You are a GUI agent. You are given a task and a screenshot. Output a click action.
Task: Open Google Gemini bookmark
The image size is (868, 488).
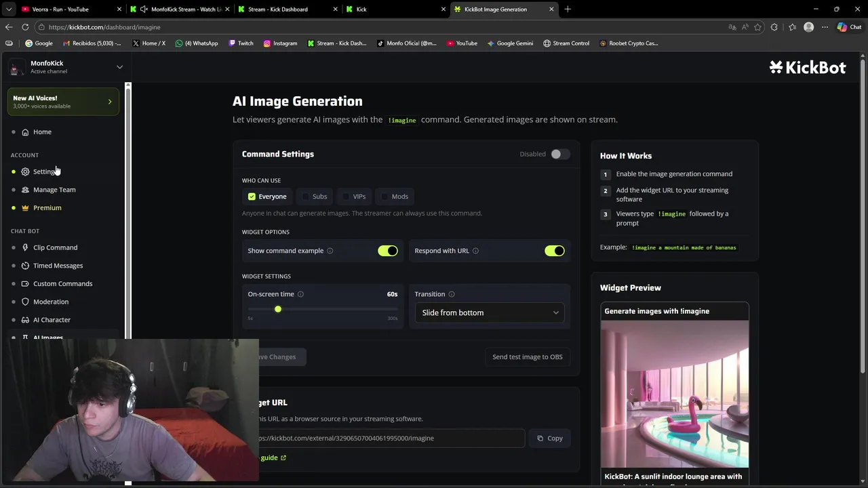[x=510, y=43]
